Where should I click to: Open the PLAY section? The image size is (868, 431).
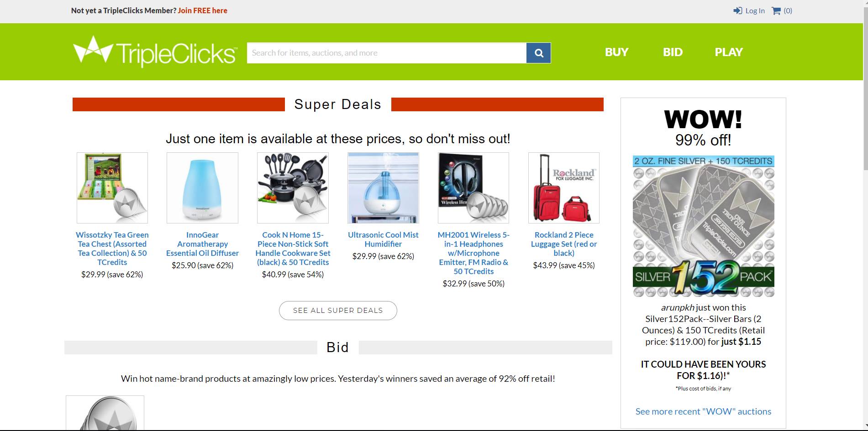(729, 52)
